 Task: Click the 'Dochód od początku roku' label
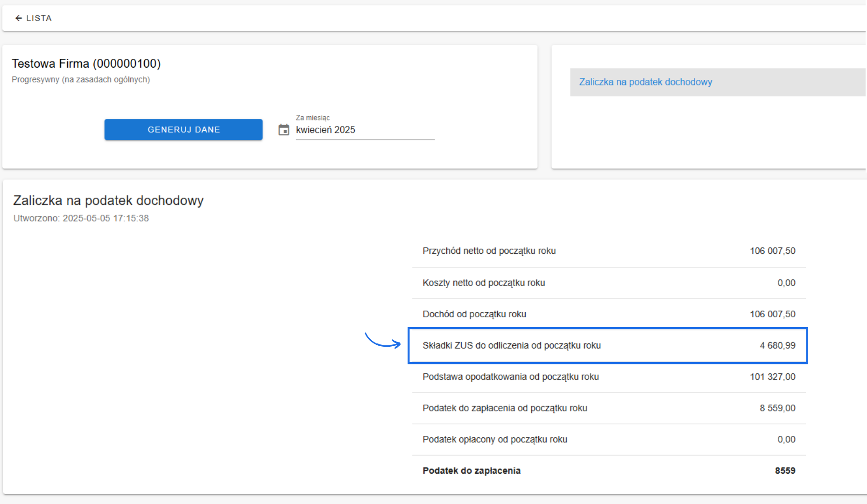click(x=474, y=314)
